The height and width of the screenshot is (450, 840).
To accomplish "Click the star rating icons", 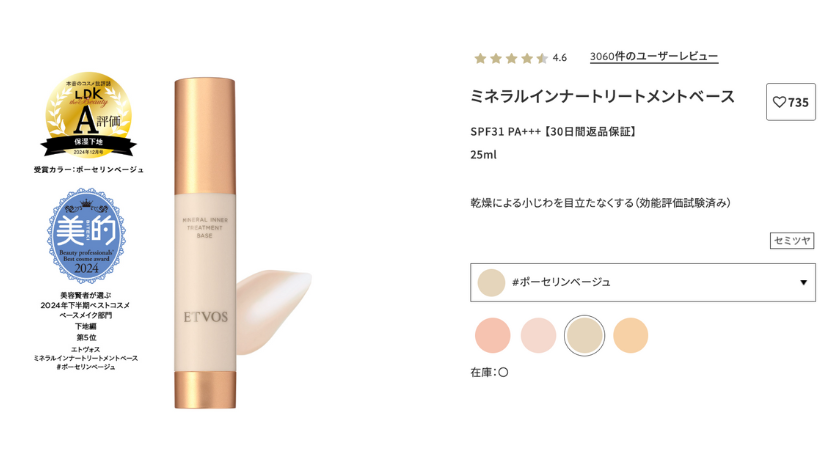I will pyautogui.click(x=511, y=58).
